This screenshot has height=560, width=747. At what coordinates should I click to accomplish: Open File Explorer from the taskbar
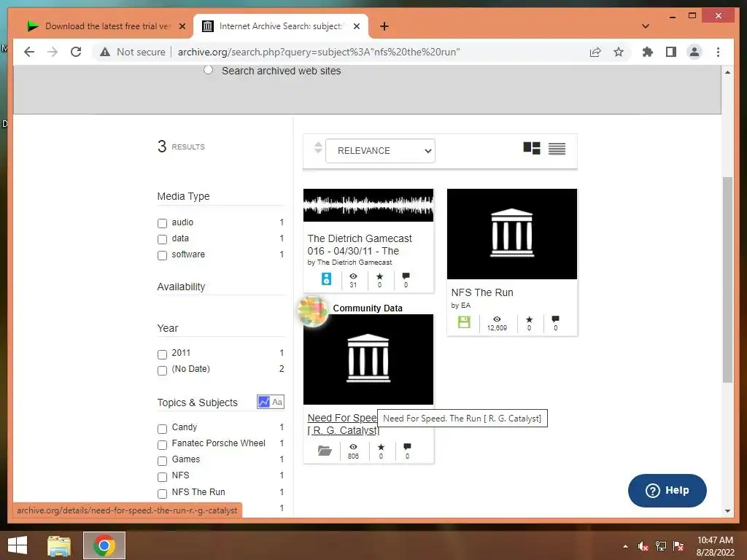pos(59,545)
